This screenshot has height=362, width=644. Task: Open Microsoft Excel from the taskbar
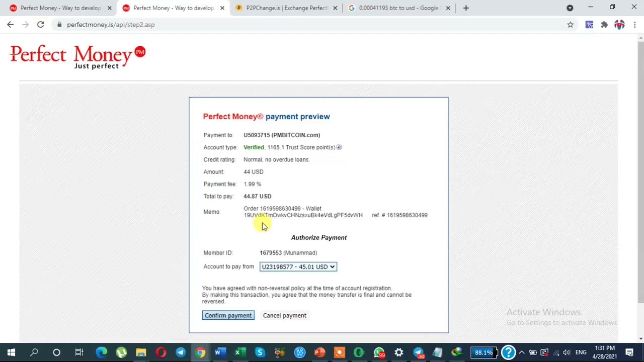click(240, 352)
